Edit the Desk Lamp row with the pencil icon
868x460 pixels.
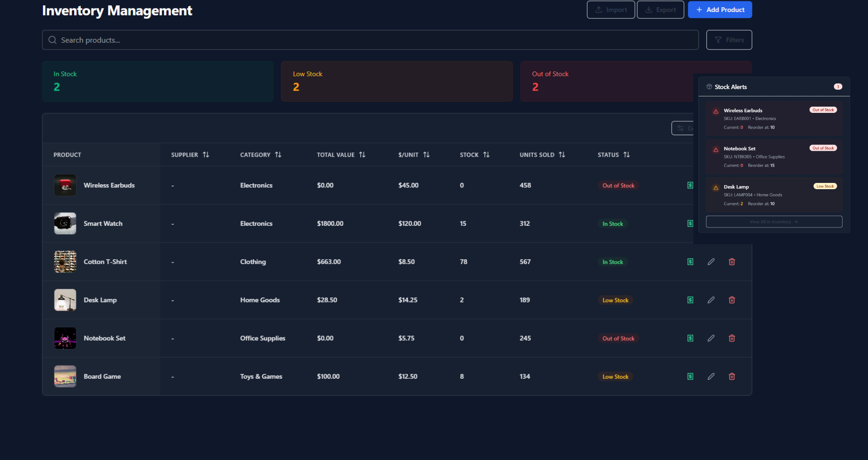pyautogui.click(x=711, y=300)
